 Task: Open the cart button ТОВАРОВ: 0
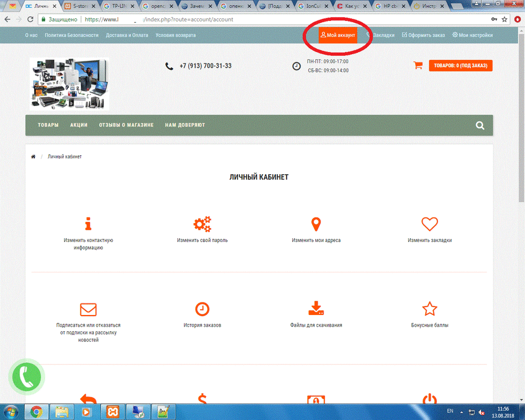[x=460, y=66]
